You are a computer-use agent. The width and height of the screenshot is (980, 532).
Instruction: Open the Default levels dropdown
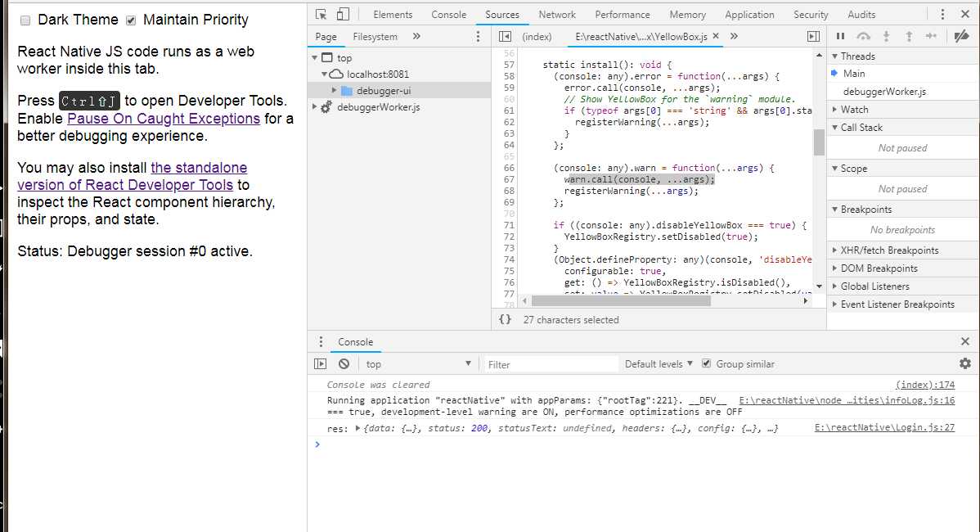pyautogui.click(x=659, y=364)
